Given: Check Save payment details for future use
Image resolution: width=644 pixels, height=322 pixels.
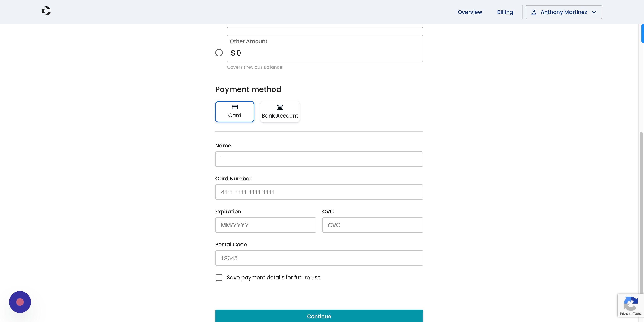Looking at the screenshot, I should [x=219, y=278].
